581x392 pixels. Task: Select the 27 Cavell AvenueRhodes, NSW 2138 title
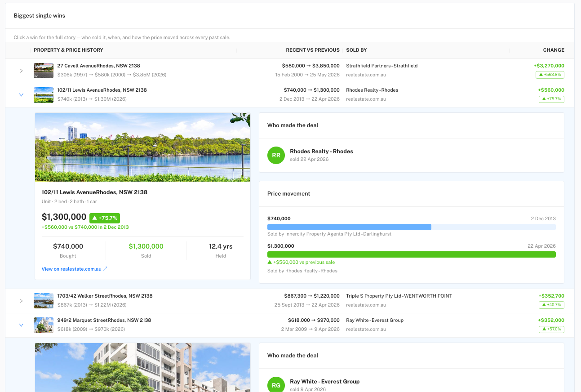click(98, 66)
